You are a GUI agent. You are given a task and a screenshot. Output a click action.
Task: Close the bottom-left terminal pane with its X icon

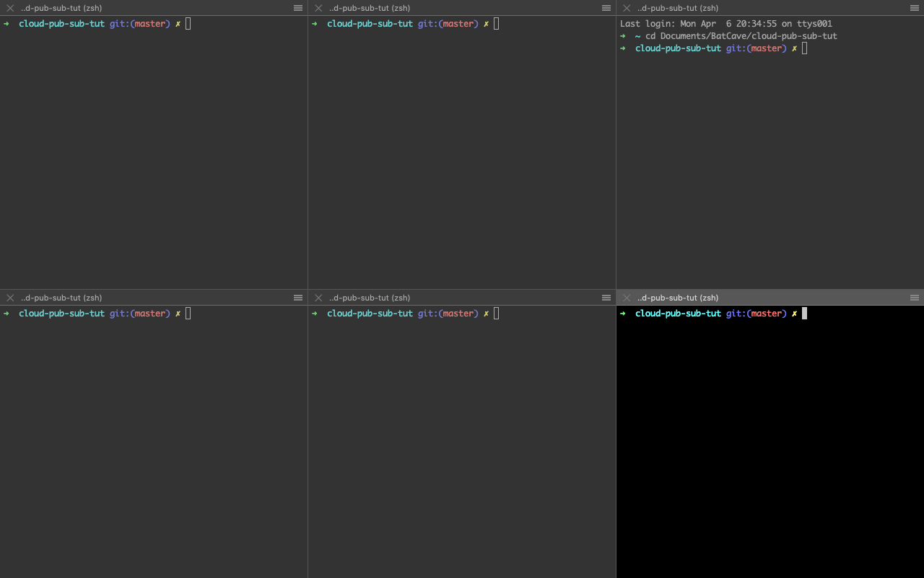10,297
